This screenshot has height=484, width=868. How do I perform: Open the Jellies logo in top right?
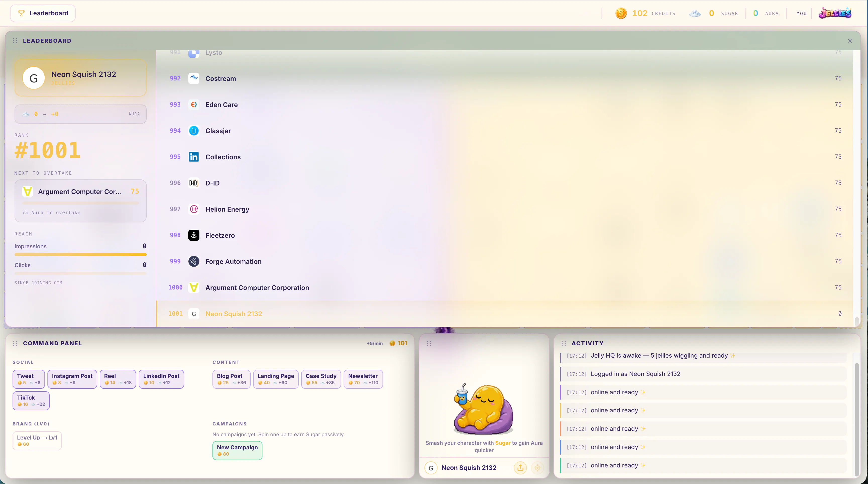pos(835,13)
